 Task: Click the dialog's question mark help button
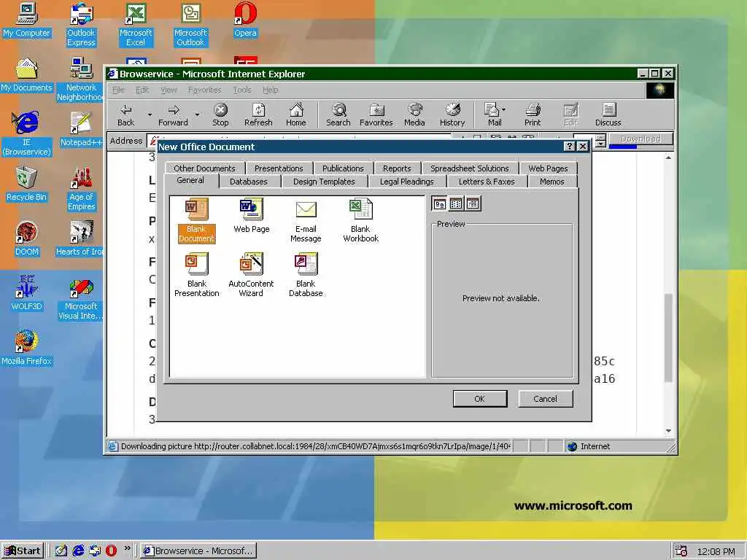coord(569,147)
